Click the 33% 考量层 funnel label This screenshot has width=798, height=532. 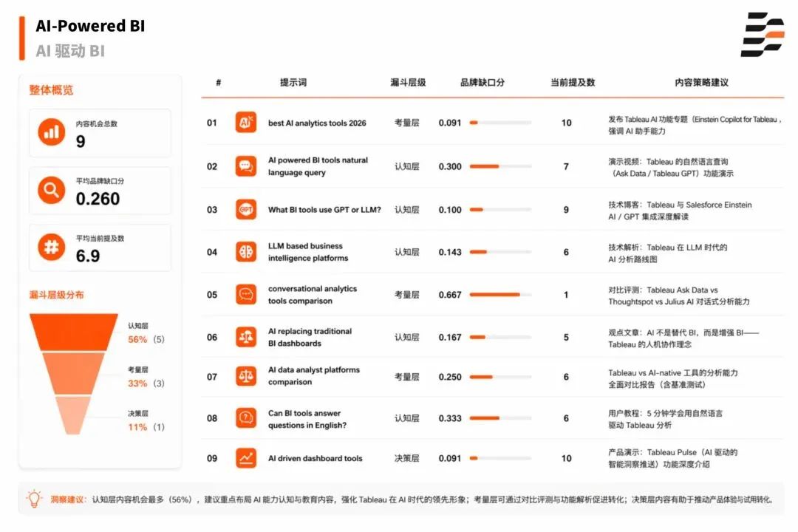pyautogui.click(x=146, y=378)
